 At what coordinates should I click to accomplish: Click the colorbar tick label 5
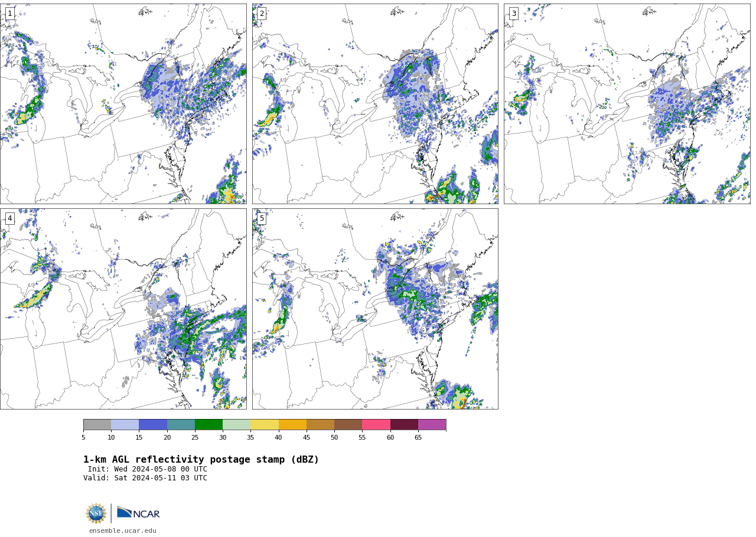pyautogui.click(x=83, y=438)
